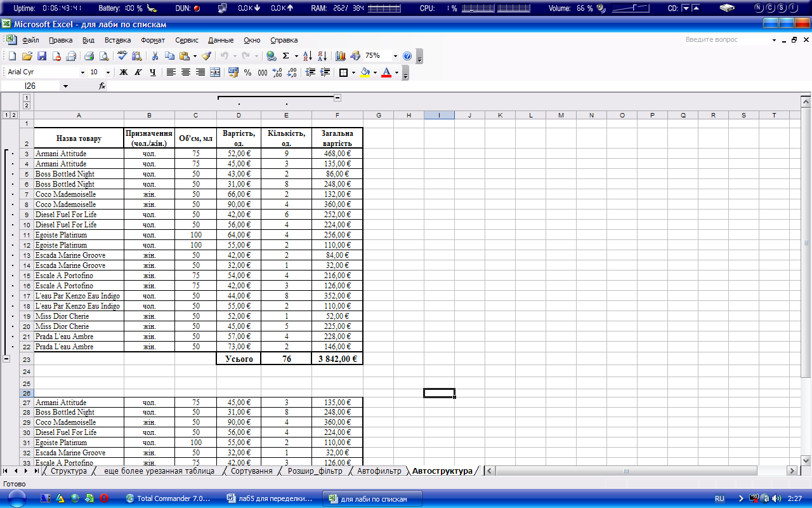Apply currency style

[x=233, y=72]
